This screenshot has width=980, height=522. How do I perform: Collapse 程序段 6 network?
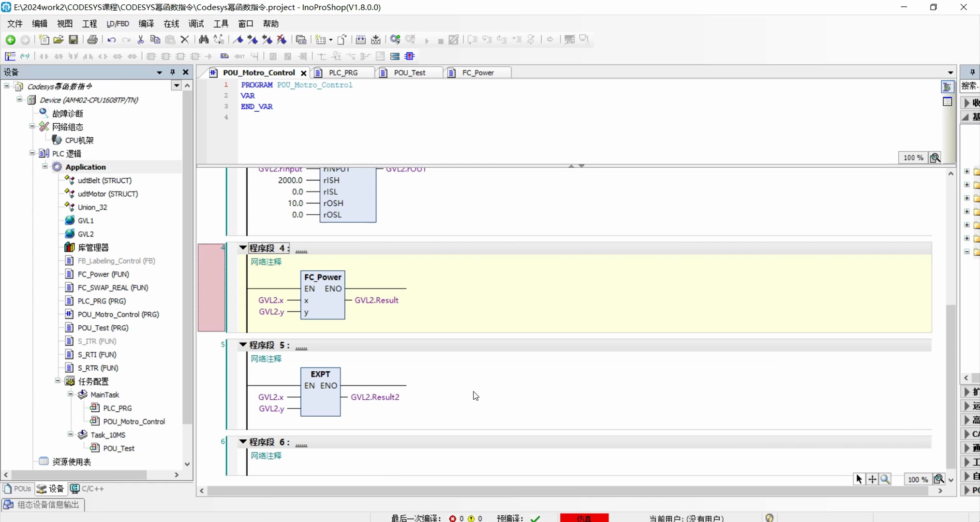(243, 441)
